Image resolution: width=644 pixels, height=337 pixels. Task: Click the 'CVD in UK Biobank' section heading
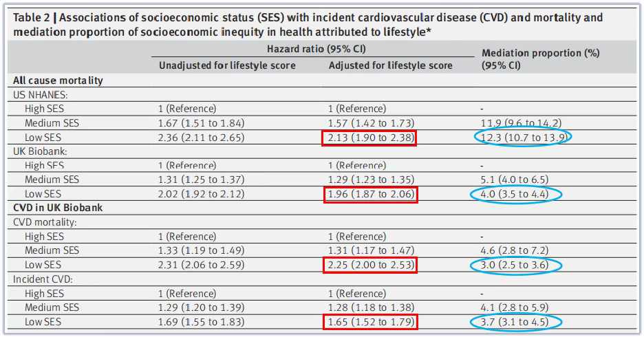point(57,208)
